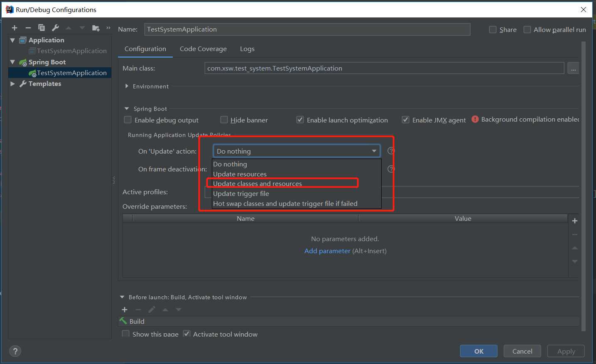This screenshot has width=596, height=364.
Task: Click the background compilation warning icon
Action: (475, 119)
